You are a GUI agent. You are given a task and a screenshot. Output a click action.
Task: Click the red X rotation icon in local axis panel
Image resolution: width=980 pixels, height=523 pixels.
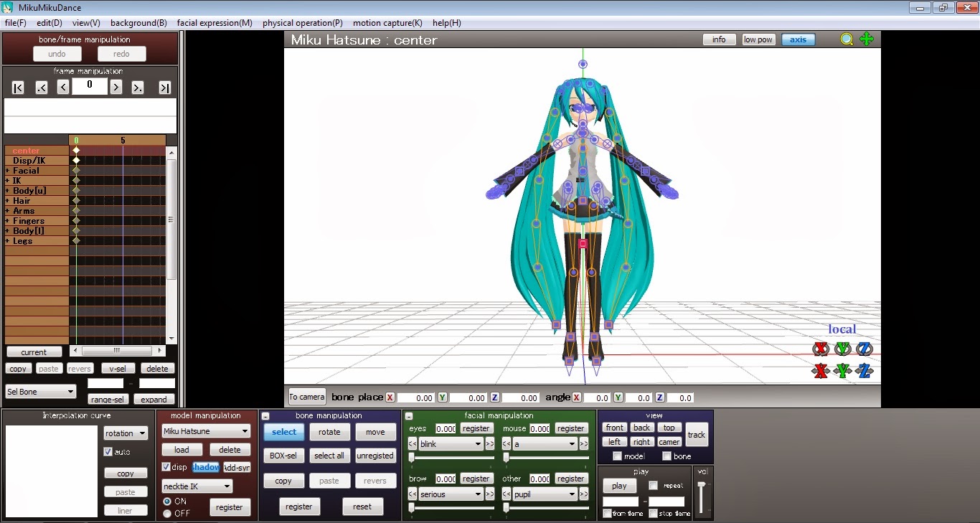click(821, 349)
